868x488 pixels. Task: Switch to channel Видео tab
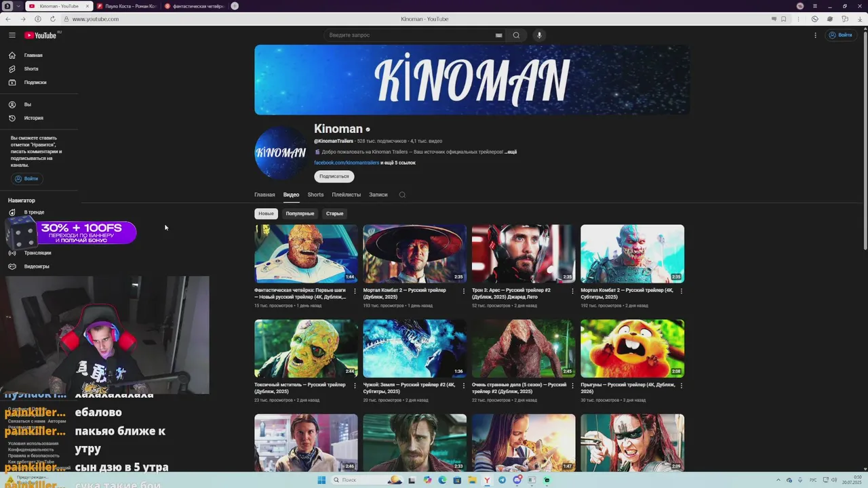(x=291, y=195)
